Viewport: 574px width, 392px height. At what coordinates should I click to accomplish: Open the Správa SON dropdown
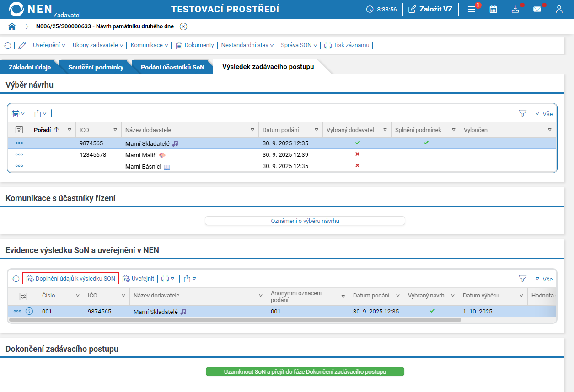pyautogui.click(x=299, y=45)
